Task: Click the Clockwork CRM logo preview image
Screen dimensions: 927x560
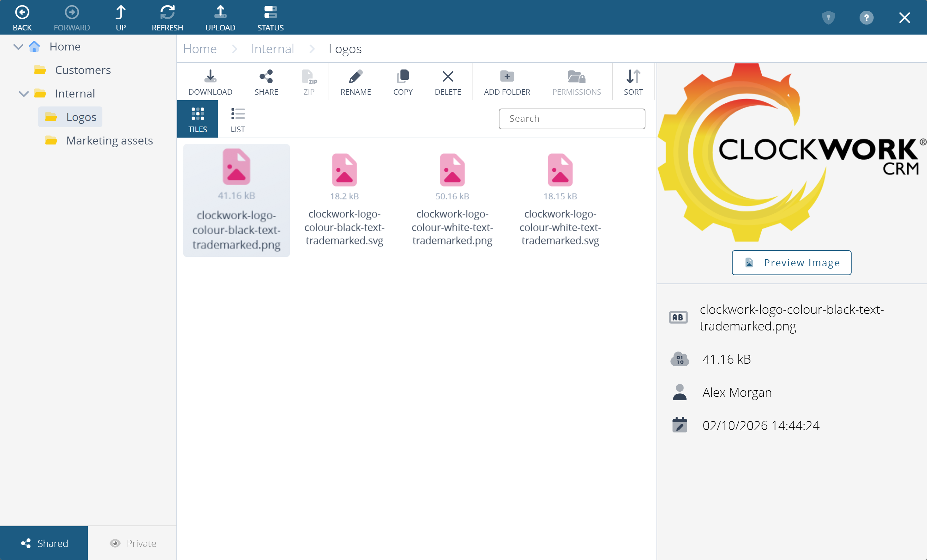Action: click(x=792, y=152)
